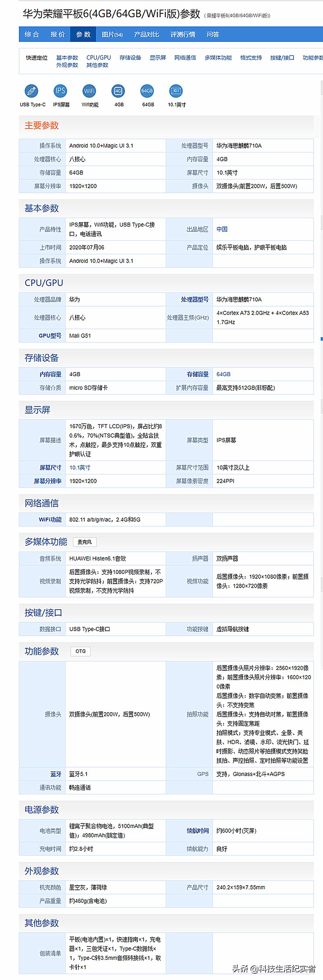Click the page title 华为荣耀平板6 参数
This screenshot has width=323, height=980.
coord(111,14)
